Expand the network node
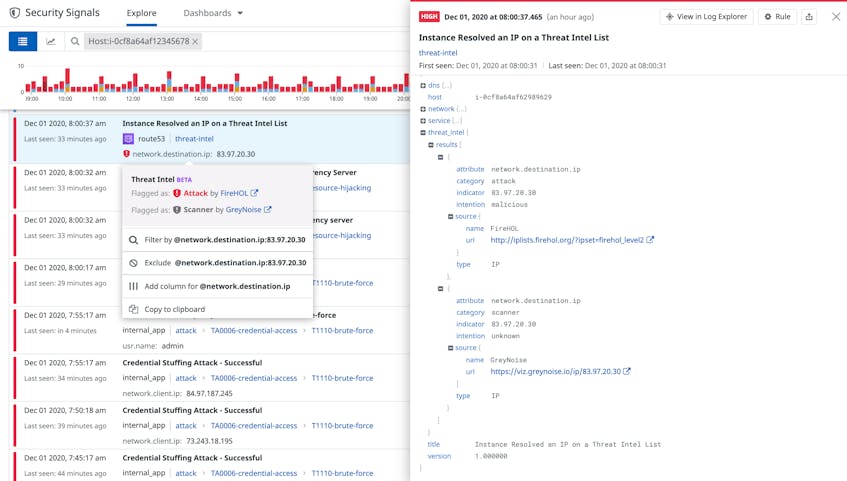The image size is (847, 481). point(423,109)
